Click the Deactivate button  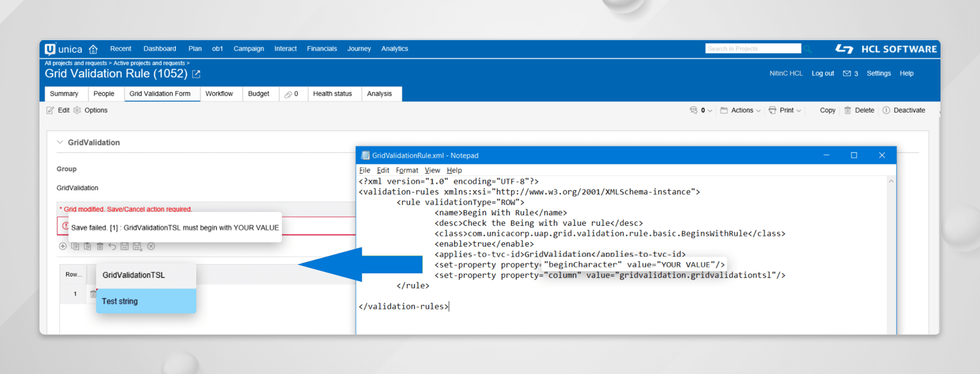point(904,111)
